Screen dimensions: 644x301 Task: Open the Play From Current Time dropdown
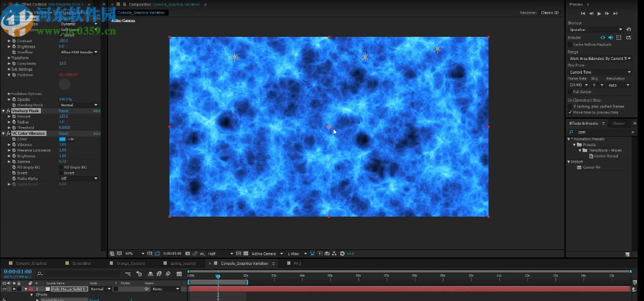click(x=598, y=72)
